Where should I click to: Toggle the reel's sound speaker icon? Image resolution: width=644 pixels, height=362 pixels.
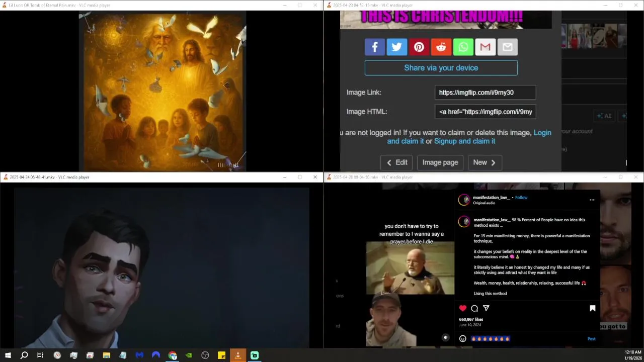[445, 338]
